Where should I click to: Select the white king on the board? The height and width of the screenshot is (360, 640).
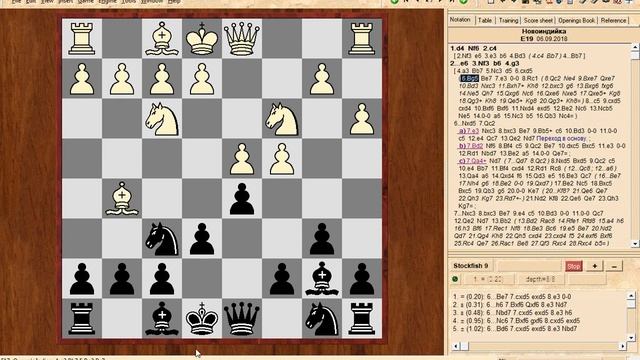(202, 39)
